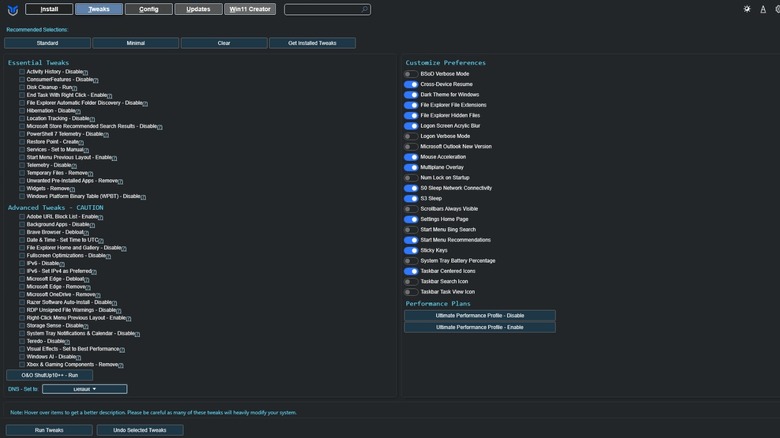
Task: Toggle Taskbar Centered Icons switch
Action: [411, 271]
